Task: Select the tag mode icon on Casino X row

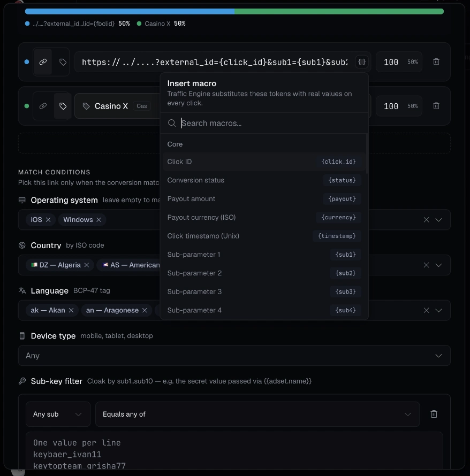Action: [x=63, y=106]
